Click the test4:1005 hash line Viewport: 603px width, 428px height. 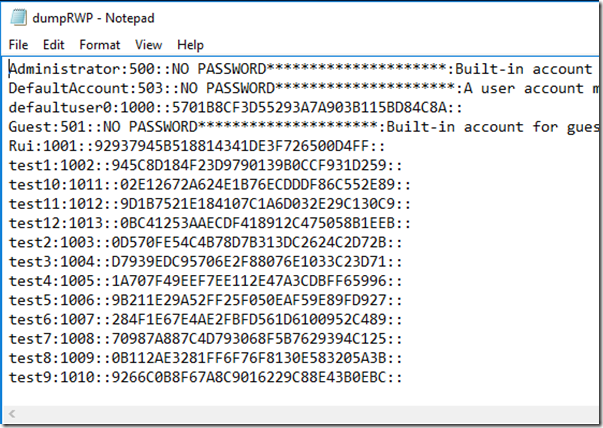[x=205, y=281]
